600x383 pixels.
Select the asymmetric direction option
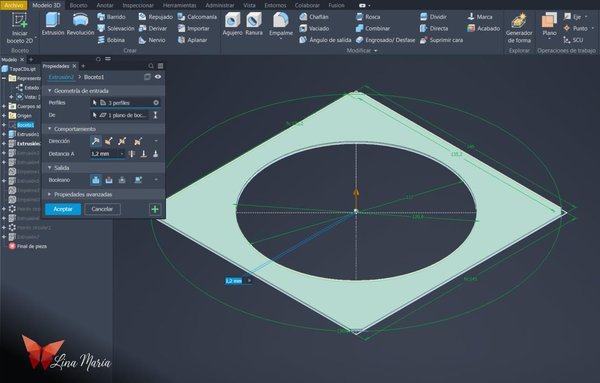(138, 141)
